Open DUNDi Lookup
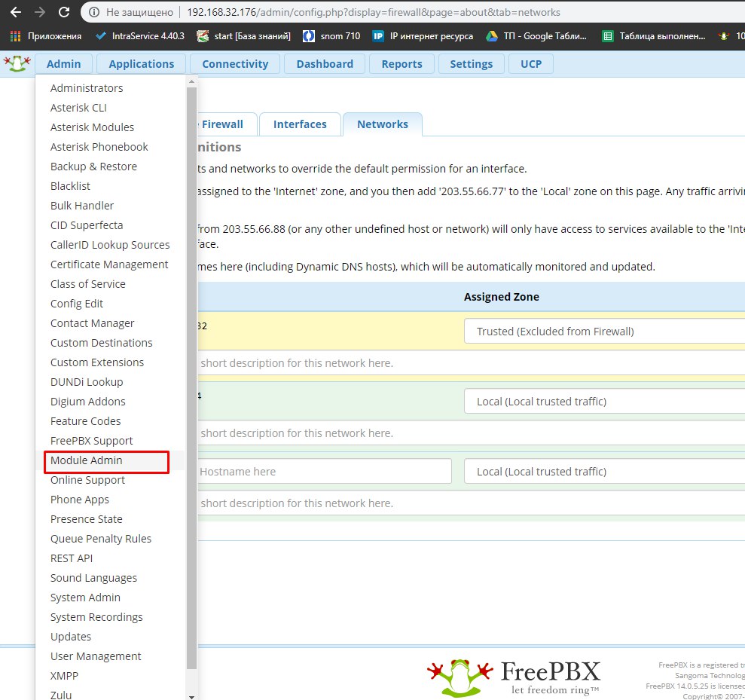The width and height of the screenshot is (745, 700). 87,382
